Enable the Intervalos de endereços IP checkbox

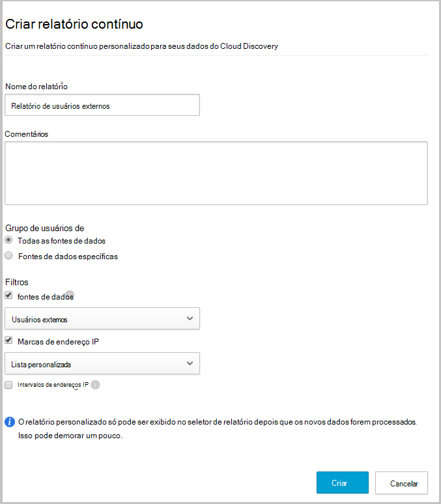[x=8, y=385]
